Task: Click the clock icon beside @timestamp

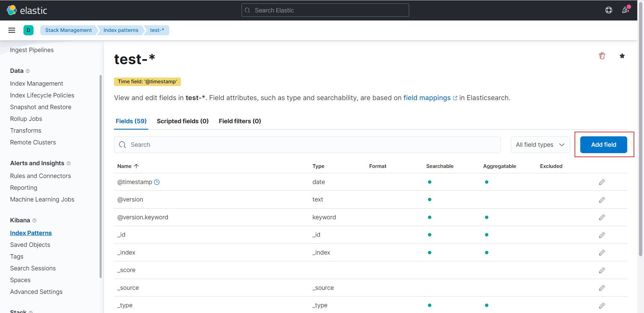Action: point(157,182)
